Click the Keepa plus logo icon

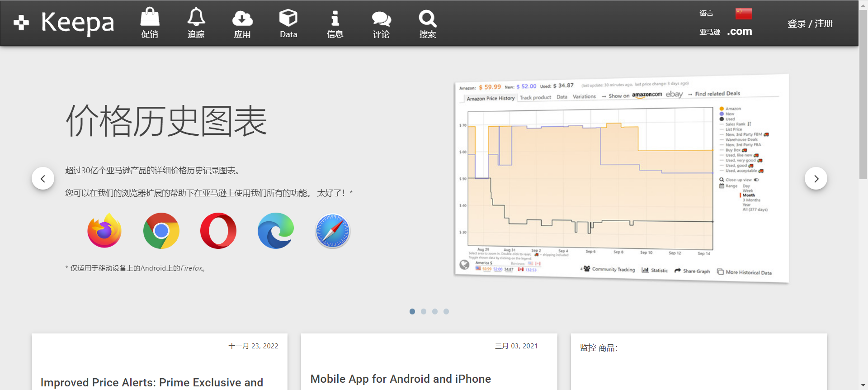tap(21, 23)
